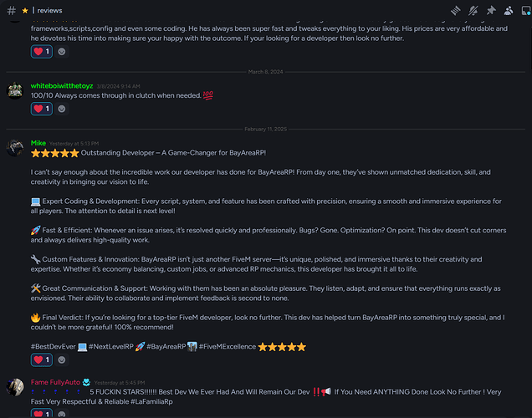This screenshot has height=418, width=532.
Task: Click the Fame FullyAuto username
Action: click(55, 381)
